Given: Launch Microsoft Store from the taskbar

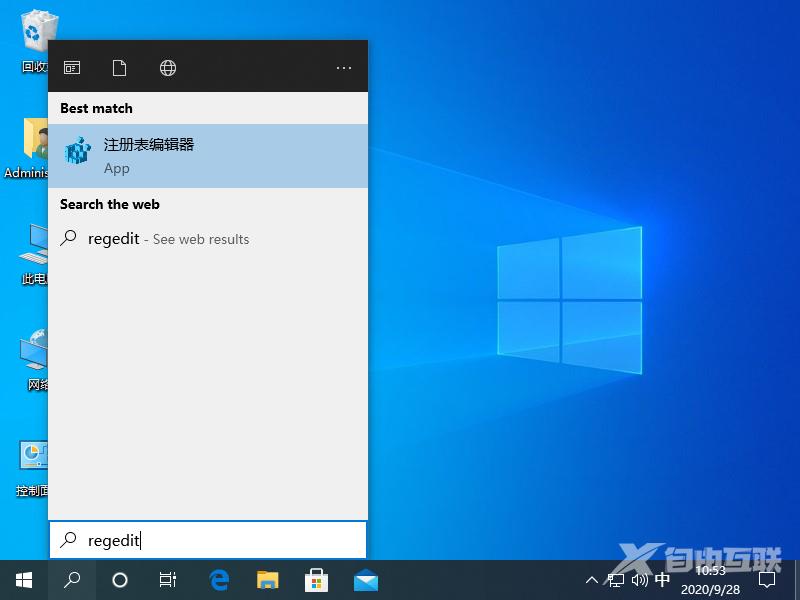Looking at the screenshot, I should pos(317,580).
